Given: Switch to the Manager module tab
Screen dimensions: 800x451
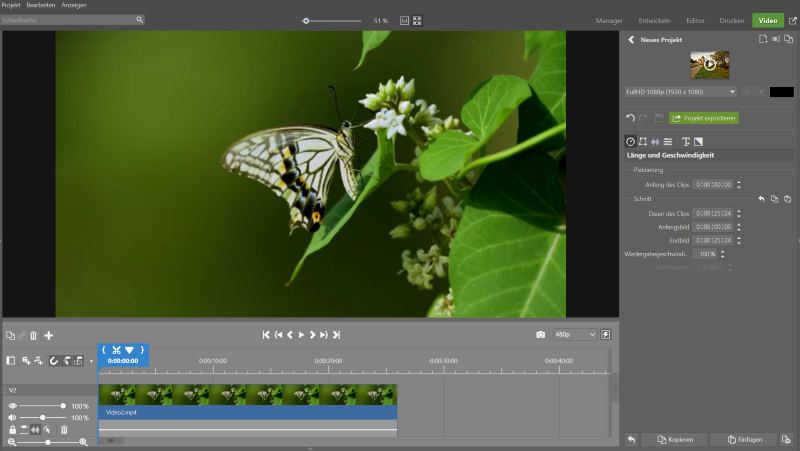Looking at the screenshot, I should pyautogui.click(x=609, y=20).
